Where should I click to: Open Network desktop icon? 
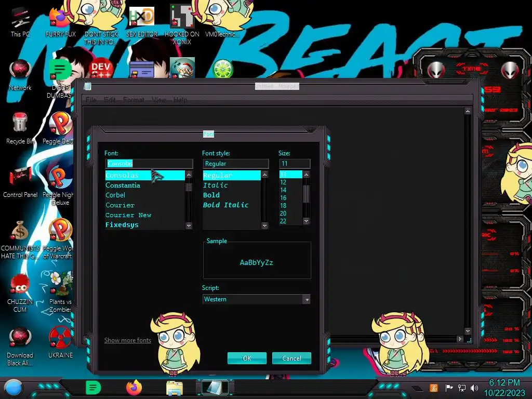[20, 75]
